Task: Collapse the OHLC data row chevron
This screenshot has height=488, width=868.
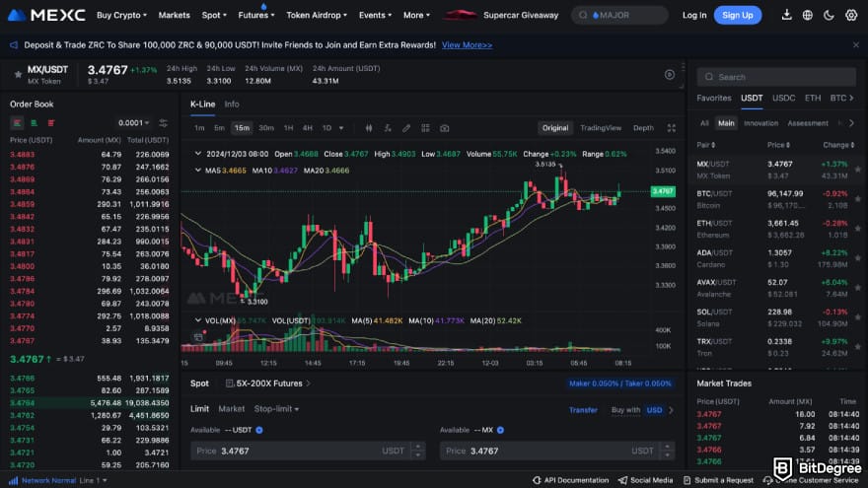Action: click(x=198, y=154)
